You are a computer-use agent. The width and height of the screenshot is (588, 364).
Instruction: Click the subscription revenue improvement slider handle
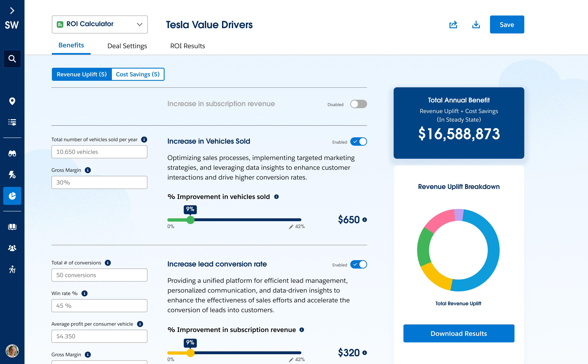[191, 353]
